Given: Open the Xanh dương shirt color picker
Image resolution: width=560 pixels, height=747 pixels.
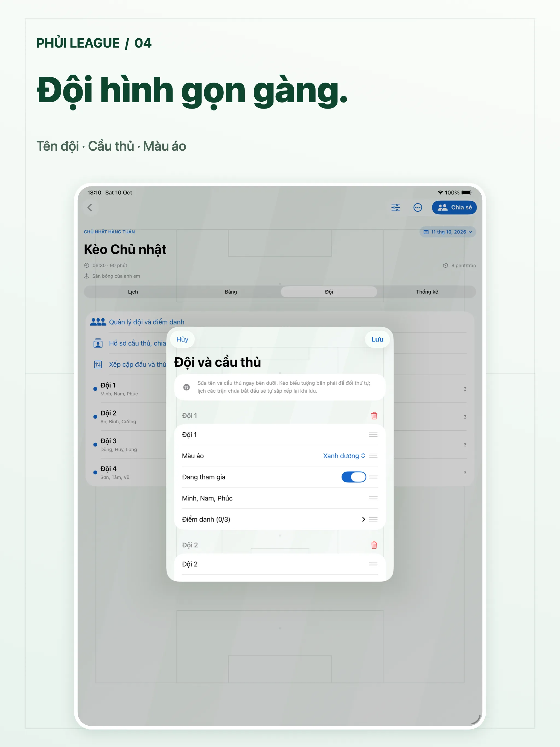Looking at the screenshot, I should pyautogui.click(x=344, y=456).
